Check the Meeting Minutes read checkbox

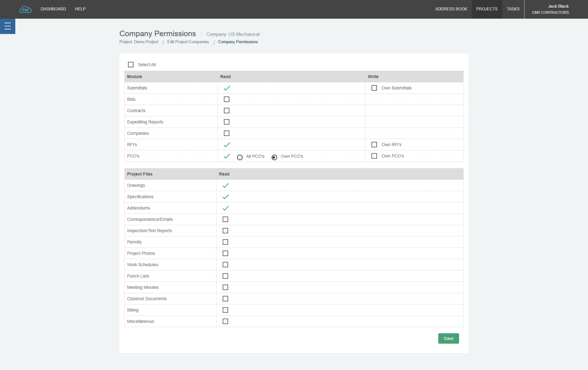[225, 287]
